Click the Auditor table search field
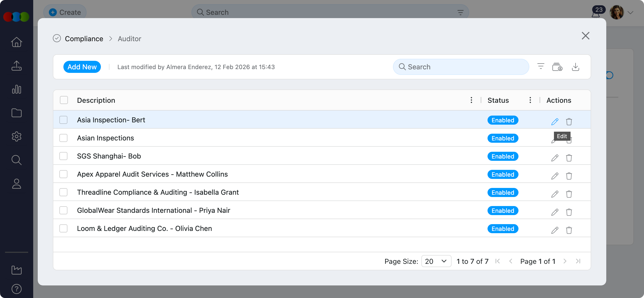This screenshot has height=298, width=644. (461, 67)
